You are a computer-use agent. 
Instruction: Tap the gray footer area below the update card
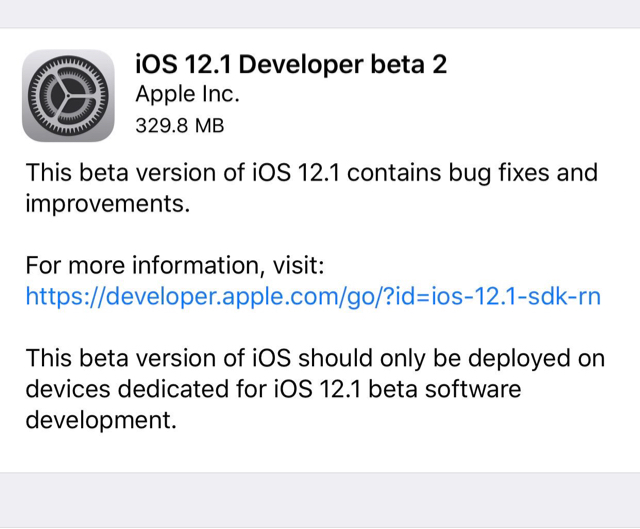pos(320,500)
